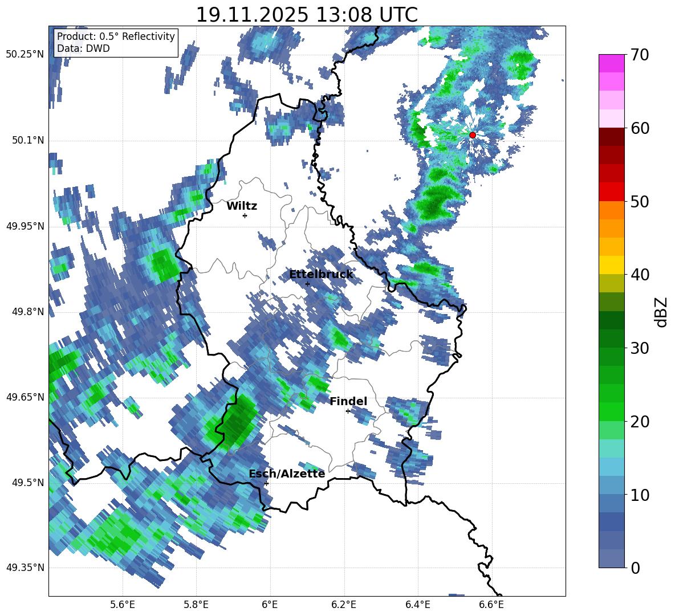
Task: Click the 6.2°E longitude label
Action: (344, 605)
